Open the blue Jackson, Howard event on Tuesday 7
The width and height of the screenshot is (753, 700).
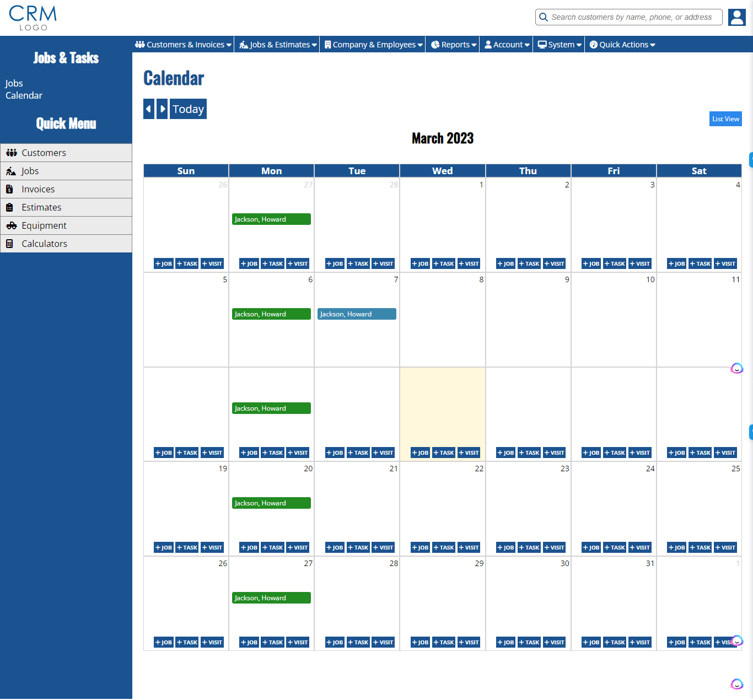357,314
